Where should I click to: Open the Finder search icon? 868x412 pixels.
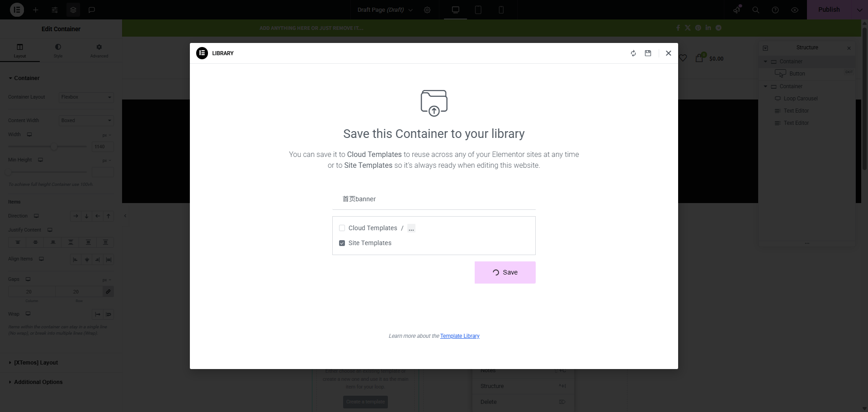(x=755, y=10)
